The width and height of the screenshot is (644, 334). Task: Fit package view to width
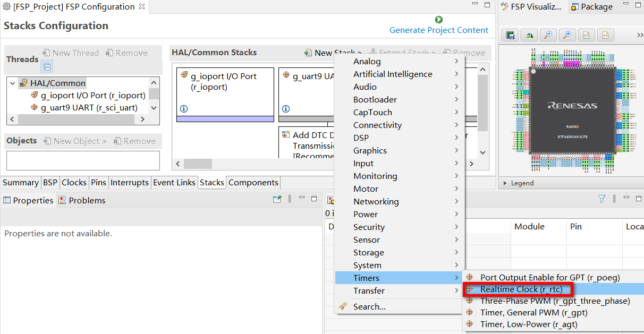pyautogui.click(x=605, y=35)
